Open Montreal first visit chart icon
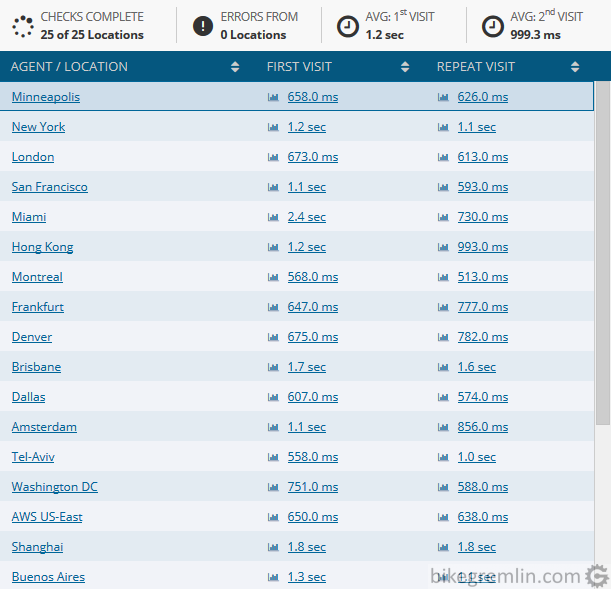Screen dimensions: 611x589 click(273, 277)
